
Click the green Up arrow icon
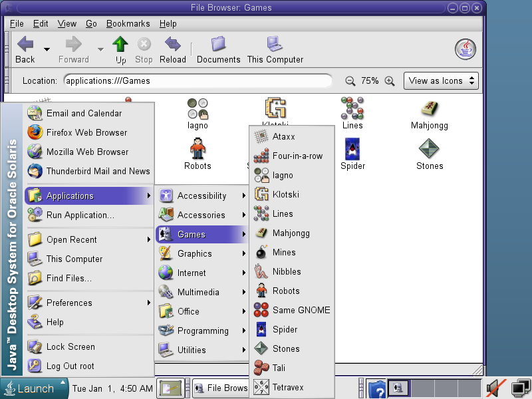pos(120,45)
